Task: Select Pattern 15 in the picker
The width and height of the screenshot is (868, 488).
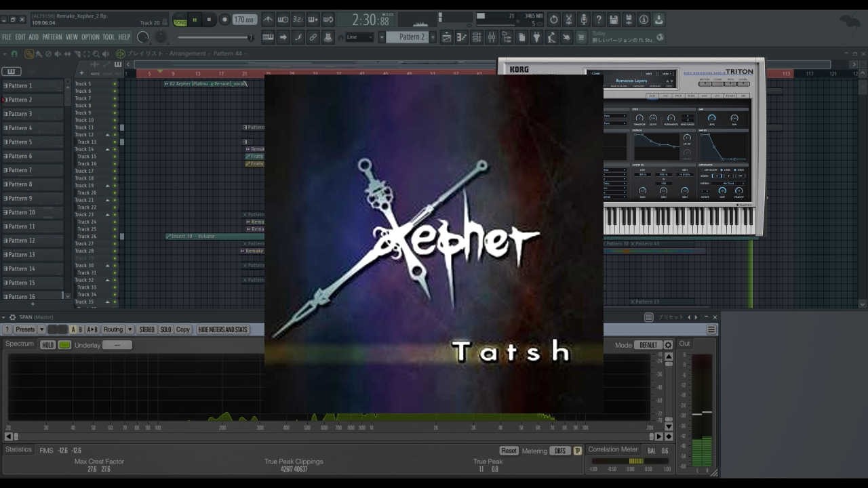Action: click(x=34, y=283)
